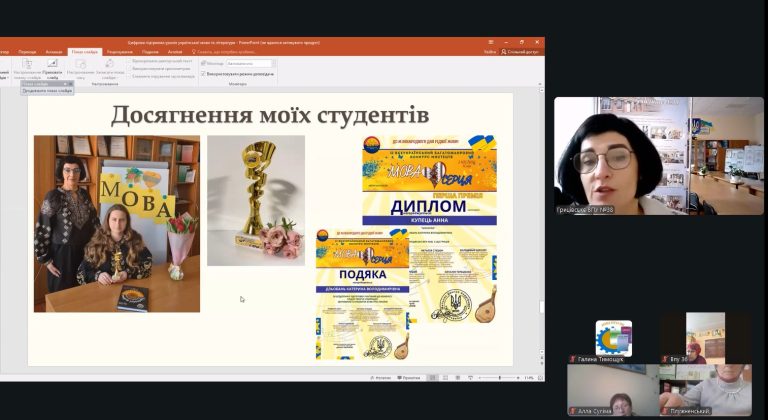Toggle Use Timings checkbox
Screen dimensions: 768x420
129,69
